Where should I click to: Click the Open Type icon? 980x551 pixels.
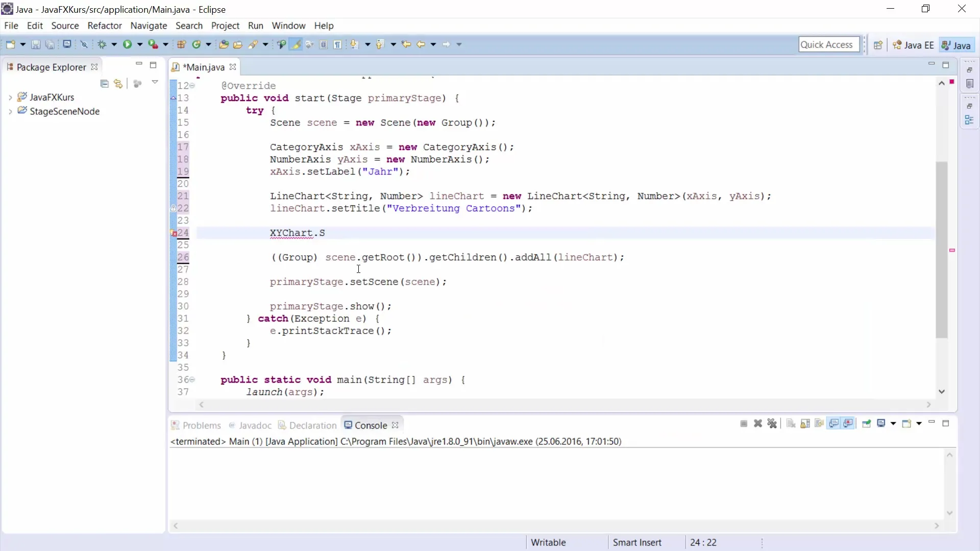(x=224, y=44)
